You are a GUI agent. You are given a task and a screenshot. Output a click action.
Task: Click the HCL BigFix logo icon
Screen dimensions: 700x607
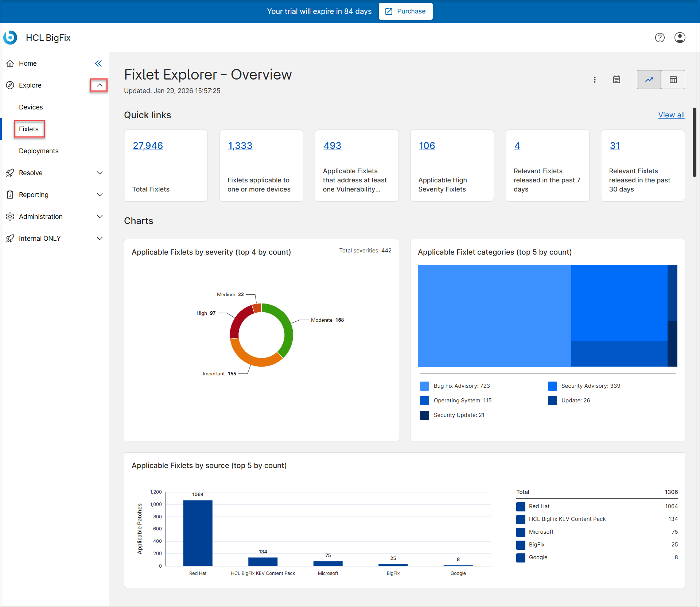point(10,38)
